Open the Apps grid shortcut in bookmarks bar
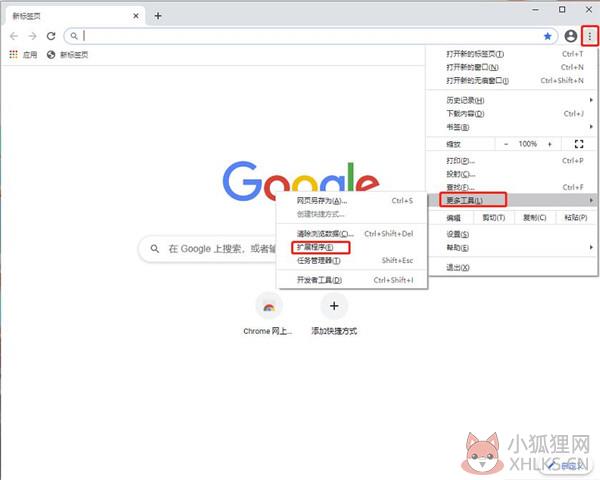 (13, 54)
